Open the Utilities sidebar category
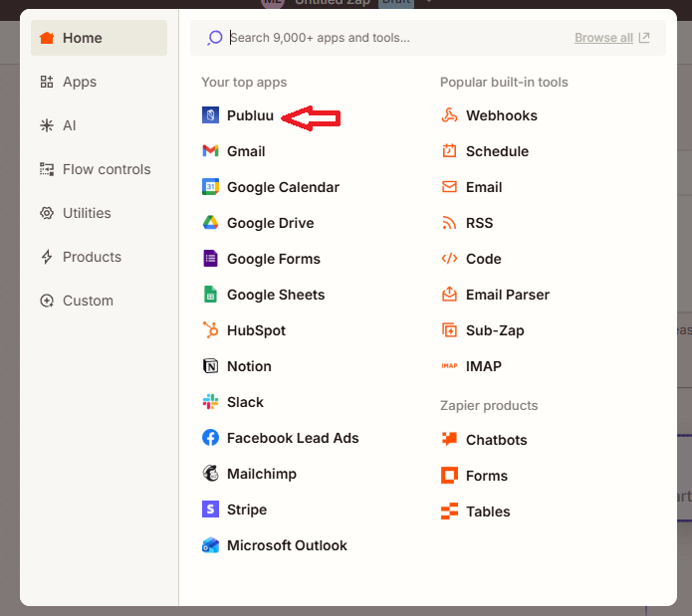692x616 pixels. tap(99, 213)
